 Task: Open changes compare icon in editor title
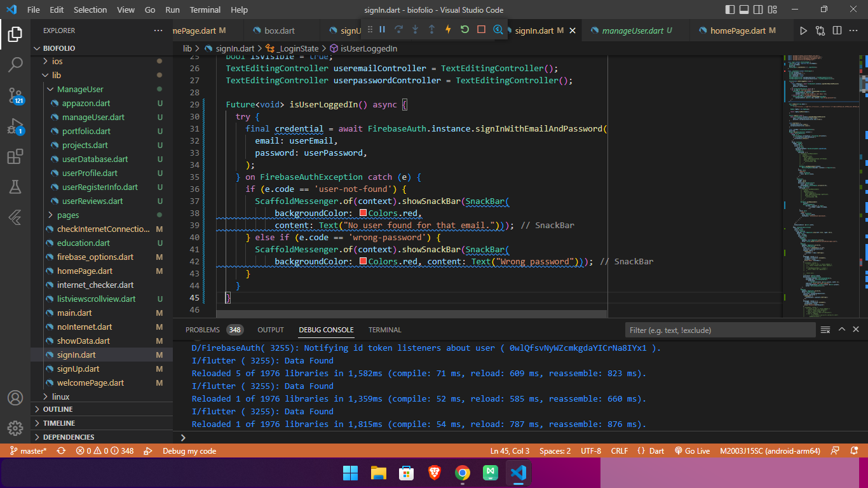pos(820,30)
